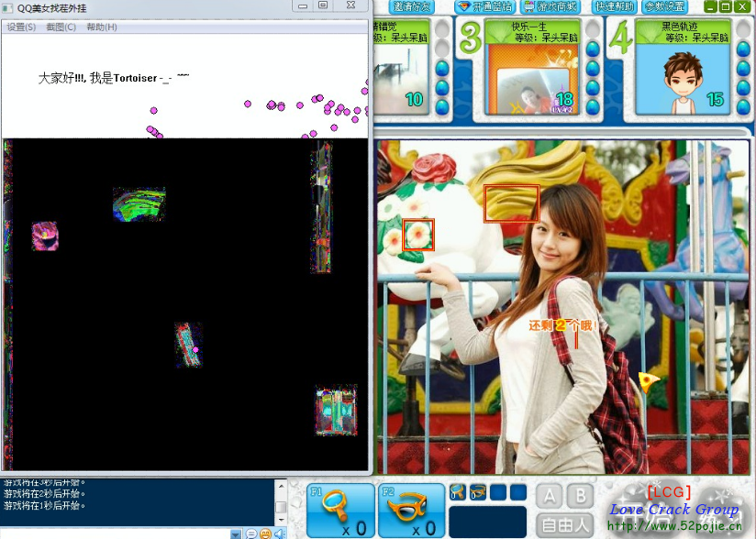Maximize the green game window
The image size is (756, 539).
click(726, 6)
